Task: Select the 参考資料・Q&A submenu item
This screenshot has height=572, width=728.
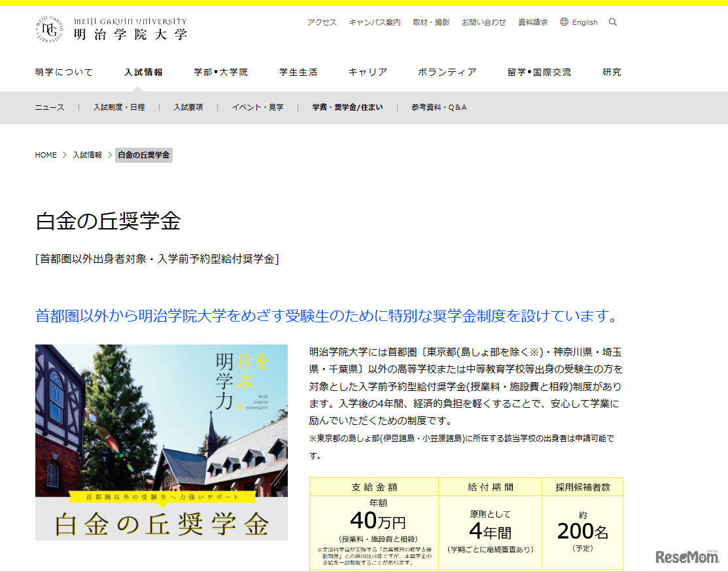Action: pyautogui.click(x=439, y=107)
